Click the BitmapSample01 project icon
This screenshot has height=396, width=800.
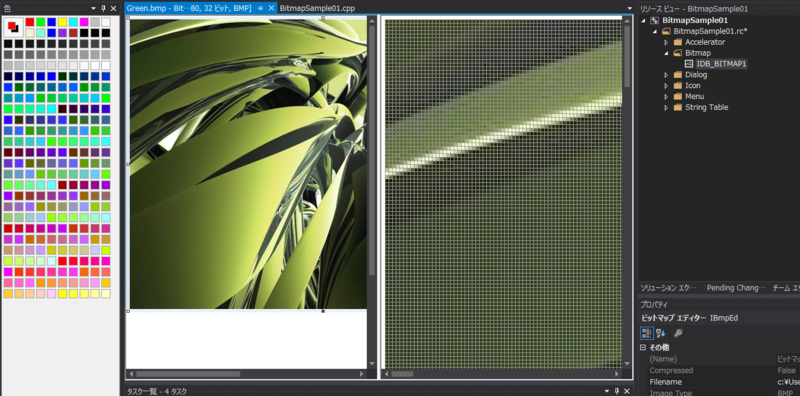(654, 20)
